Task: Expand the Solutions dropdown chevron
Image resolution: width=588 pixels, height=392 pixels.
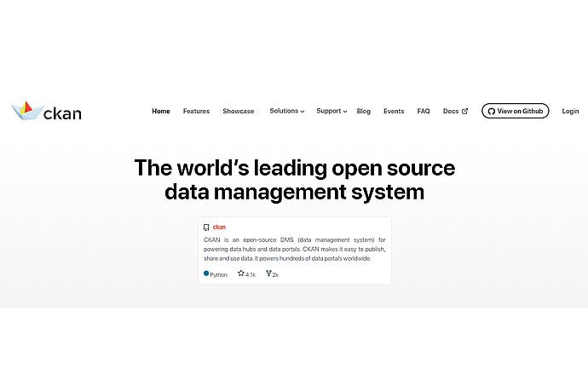Action: tap(303, 112)
